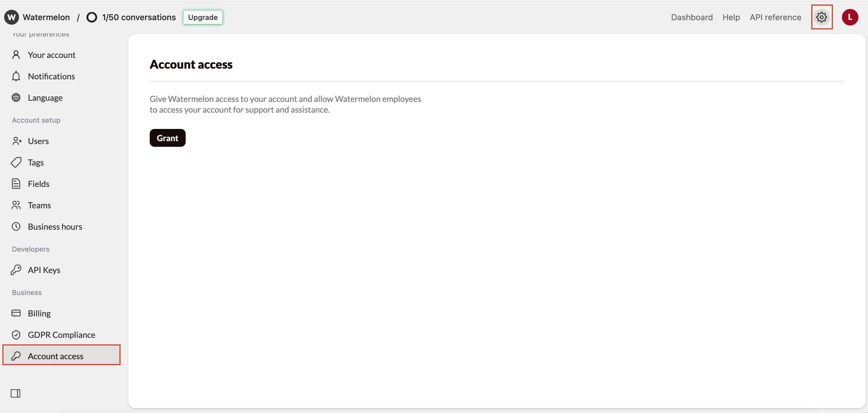Click the Watermelon W logo icon
The width and height of the screenshot is (868, 413).
[12, 17]
